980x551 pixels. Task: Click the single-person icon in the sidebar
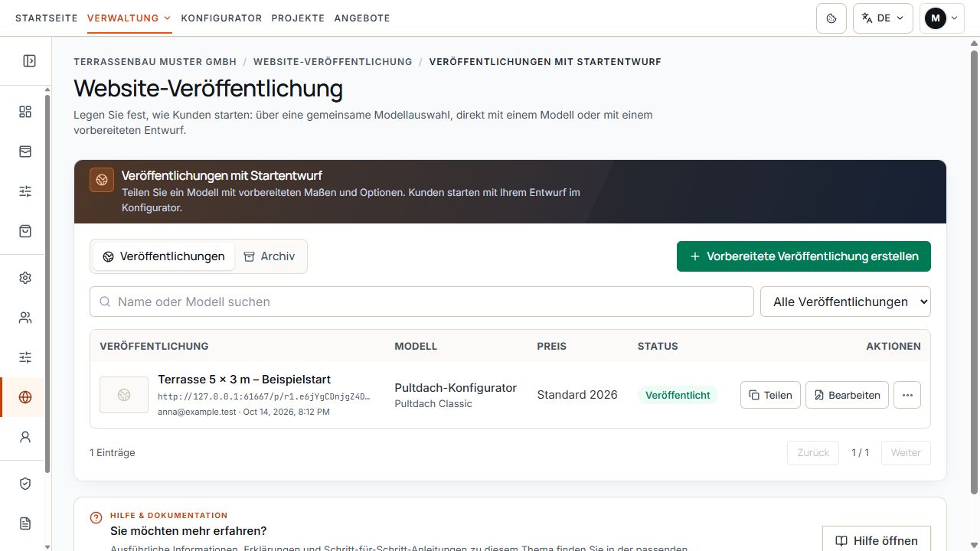click(x=25, y=437)
